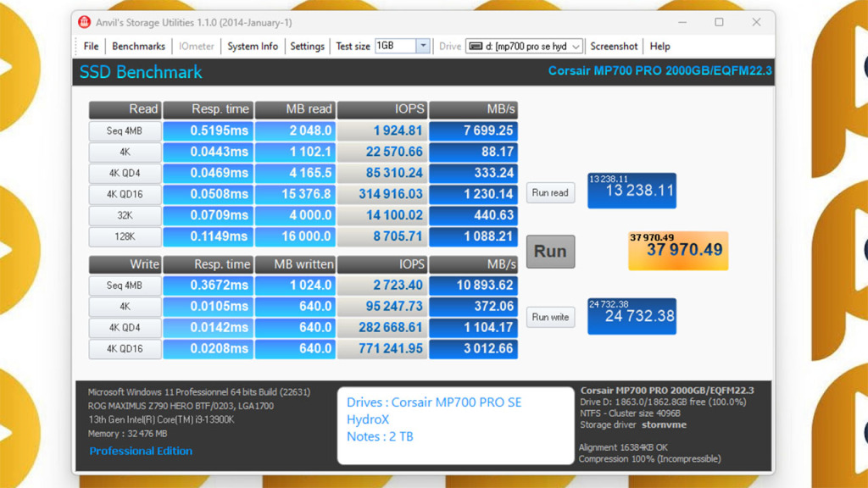Viewport: 868px width, 488px height.
Task: Minimize the Anvil's Storage Utilities window
Action: click(682, 22)
